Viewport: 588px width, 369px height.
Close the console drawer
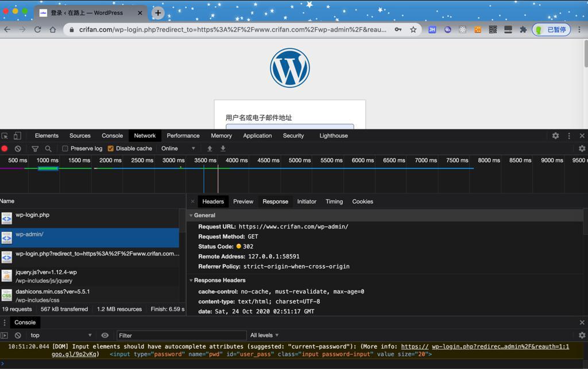point(582,322)
